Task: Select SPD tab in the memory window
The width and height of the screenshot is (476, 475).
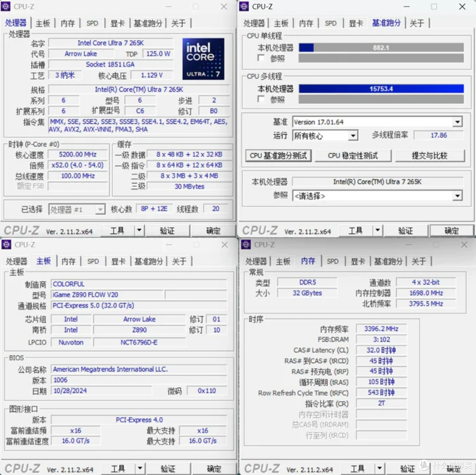Action: (333, 261)
